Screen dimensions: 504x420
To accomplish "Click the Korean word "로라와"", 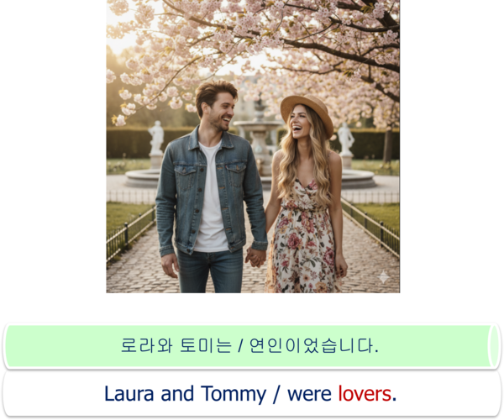I will coord(146,345).
